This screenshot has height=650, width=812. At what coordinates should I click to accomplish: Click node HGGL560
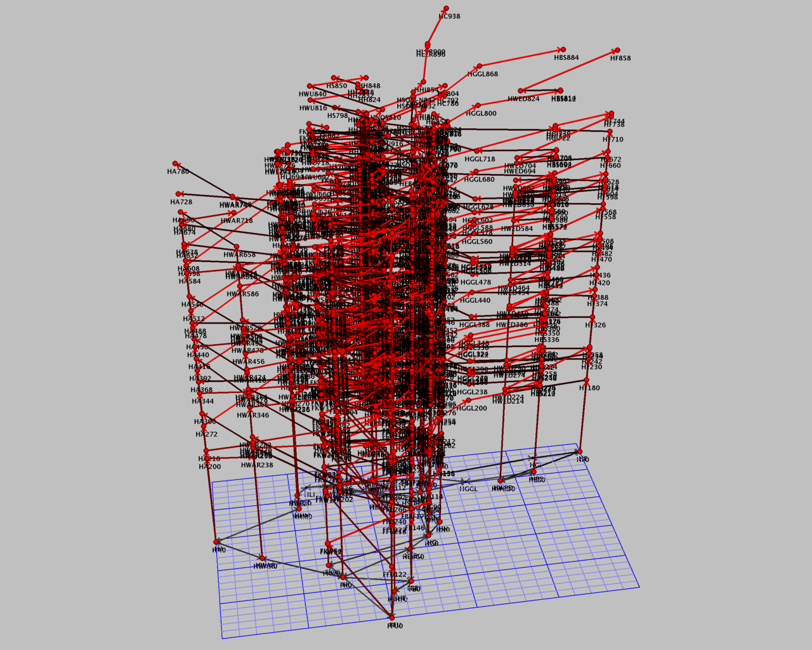click(474, 234)
